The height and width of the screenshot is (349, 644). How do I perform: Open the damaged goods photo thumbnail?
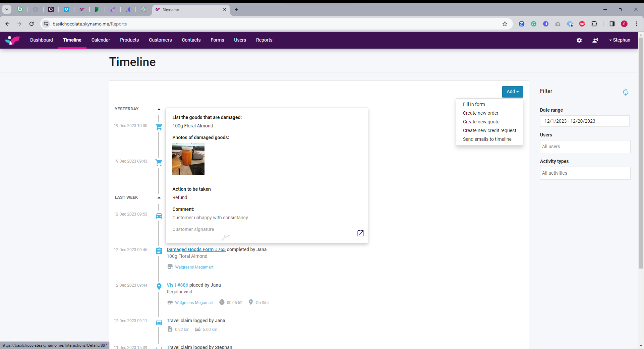(x=188, y=159)
